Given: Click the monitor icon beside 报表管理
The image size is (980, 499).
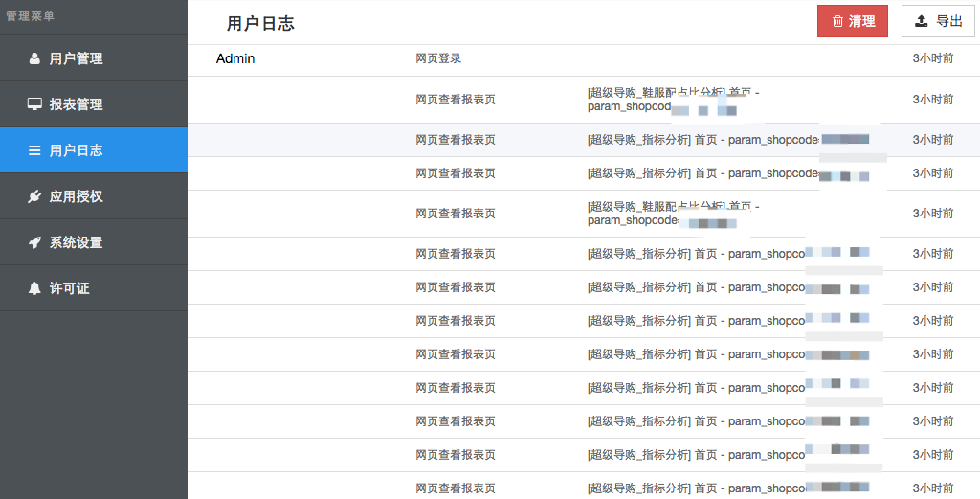Looking at the screenshot, I should [34, 104].
